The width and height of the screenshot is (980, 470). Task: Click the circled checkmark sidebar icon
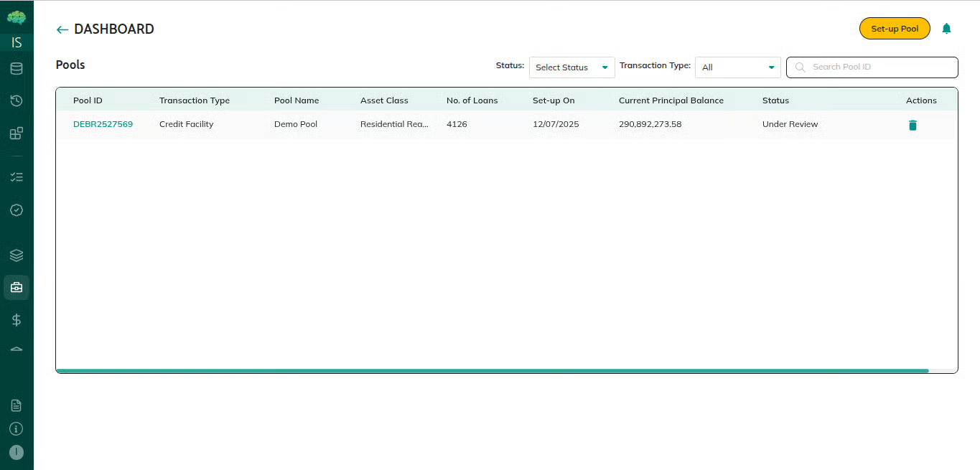click(x=16, y=210)
